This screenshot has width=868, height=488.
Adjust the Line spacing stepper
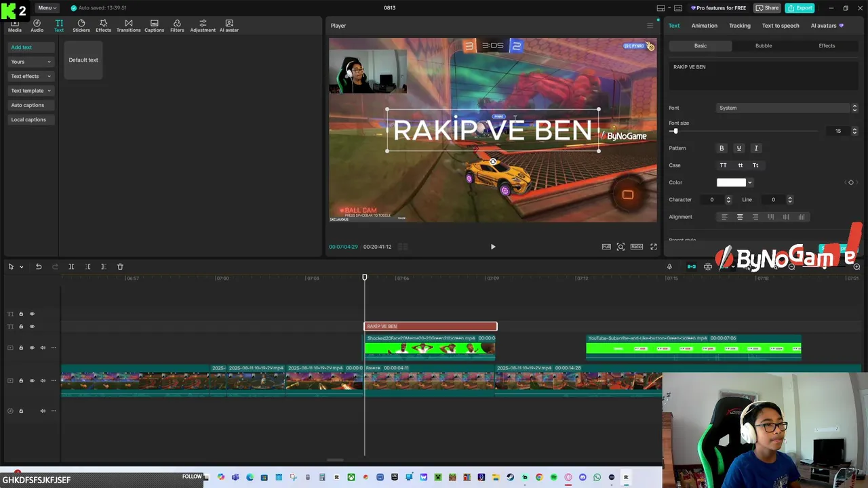click(790, 200)
